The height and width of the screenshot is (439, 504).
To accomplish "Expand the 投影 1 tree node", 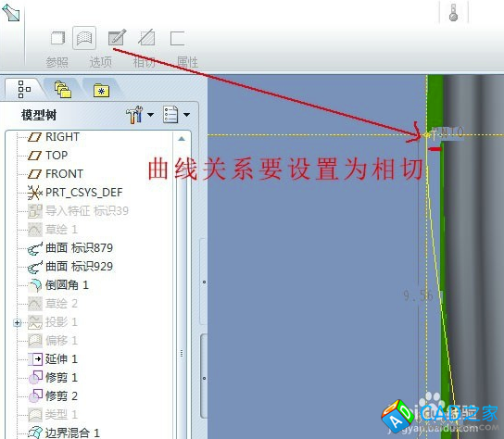I will [x=18, y=322].
